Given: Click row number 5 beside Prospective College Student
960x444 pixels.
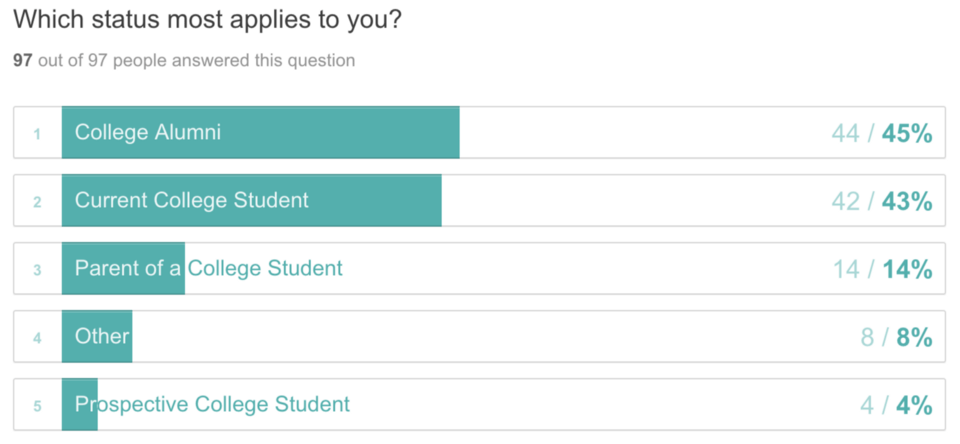Looking at the screenshot, I should point(37,405).
